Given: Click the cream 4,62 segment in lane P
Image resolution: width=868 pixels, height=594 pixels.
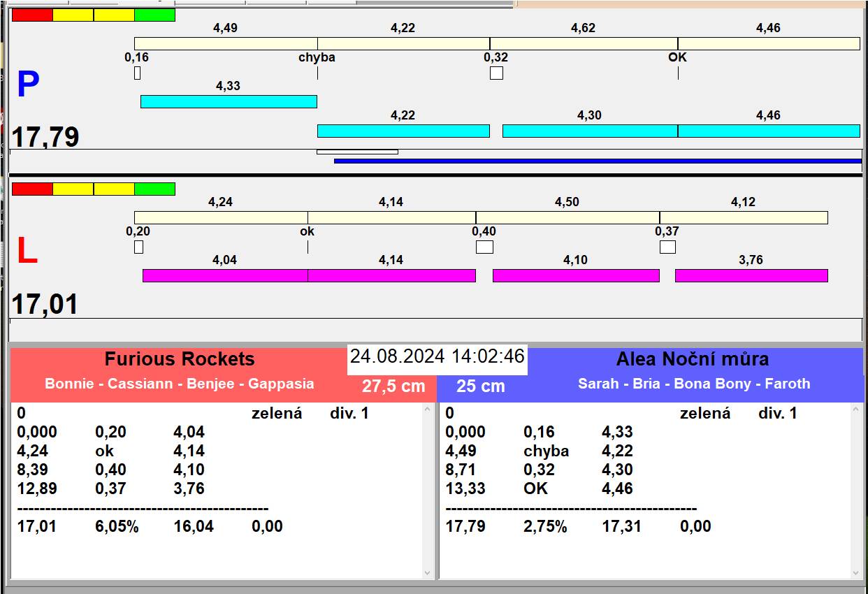Looking at the screenshot, I should (584, 43).
